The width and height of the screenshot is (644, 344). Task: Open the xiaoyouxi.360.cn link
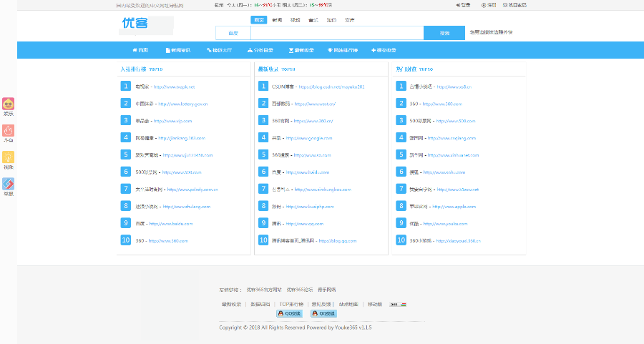tap(459, 241)
